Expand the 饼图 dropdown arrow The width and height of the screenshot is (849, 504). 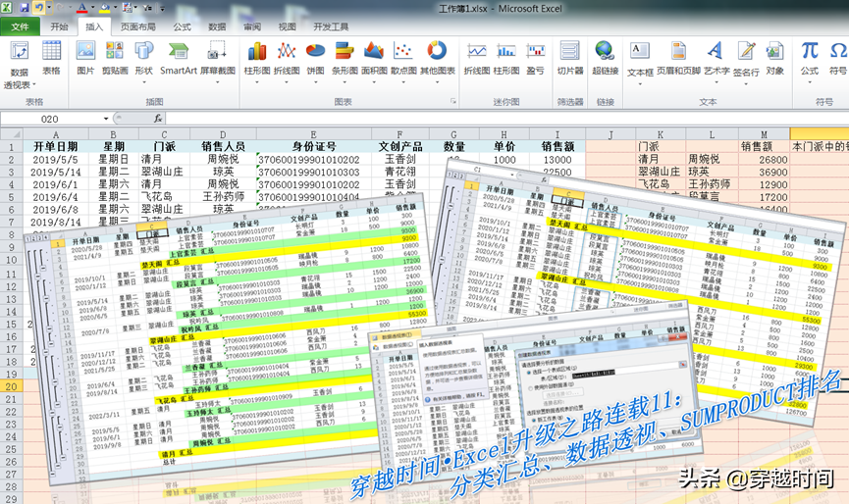point(315,81)
